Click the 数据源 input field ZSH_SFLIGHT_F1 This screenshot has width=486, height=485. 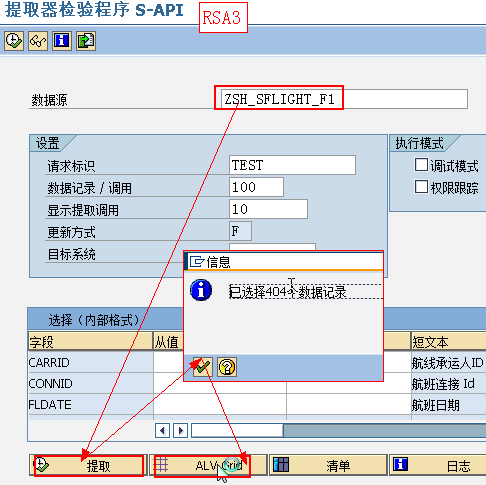coord(344,99)
